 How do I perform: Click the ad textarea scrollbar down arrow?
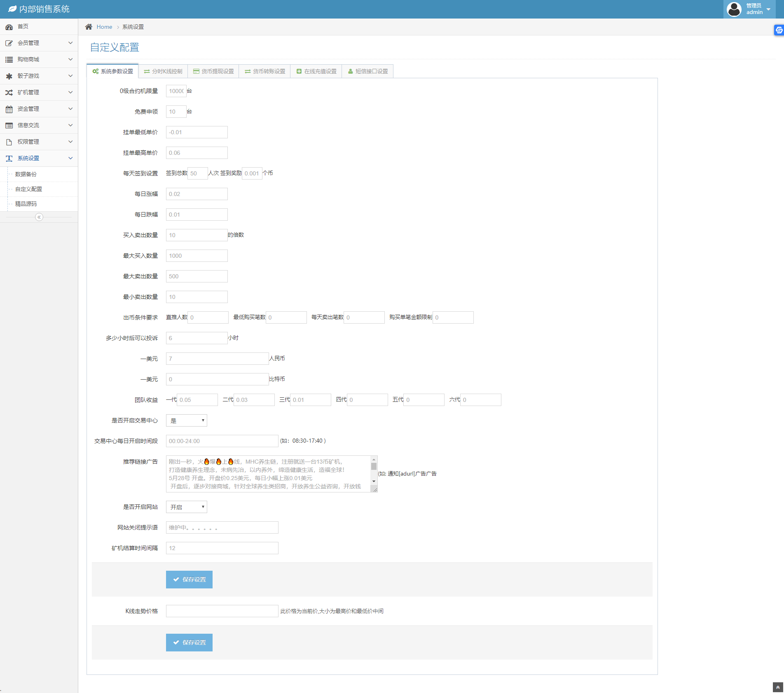pyautogui.click(x=374, y=481)
